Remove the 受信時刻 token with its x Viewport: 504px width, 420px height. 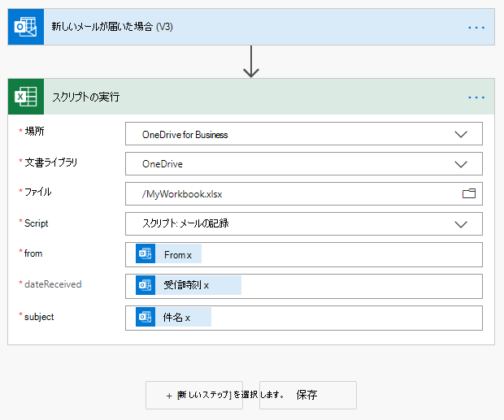pos(206,286)
